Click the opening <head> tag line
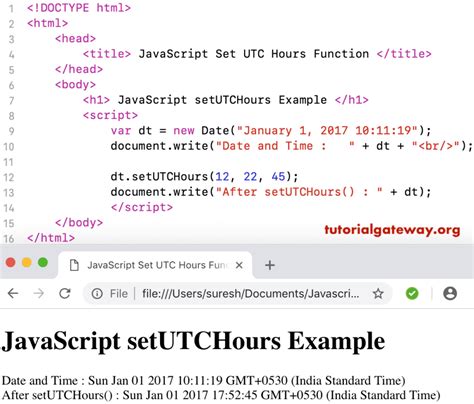The height and width of the screenshot is (404, 474). 76,38
